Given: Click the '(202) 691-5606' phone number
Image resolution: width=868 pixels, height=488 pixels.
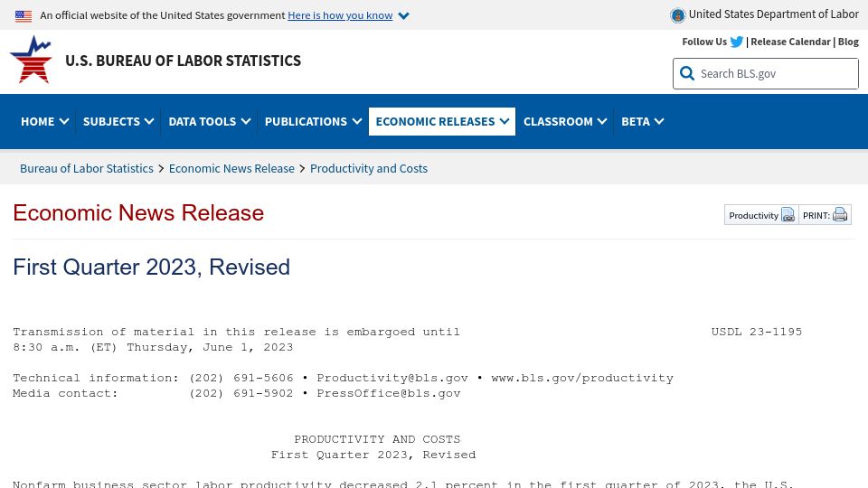Looking at the screenshot, I should tap(241, 378).
